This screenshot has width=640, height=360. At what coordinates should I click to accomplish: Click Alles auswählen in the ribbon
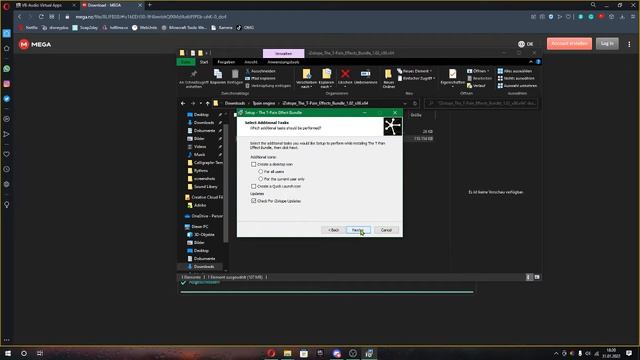515,71
